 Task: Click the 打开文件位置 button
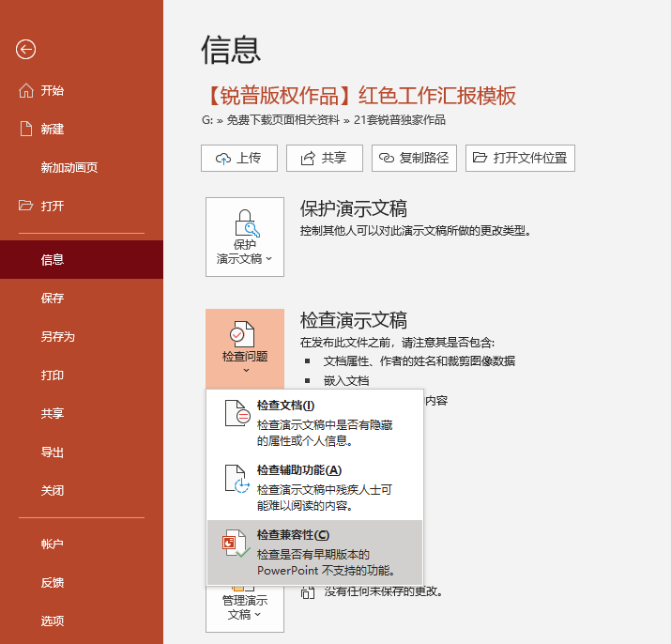(520, 158)
